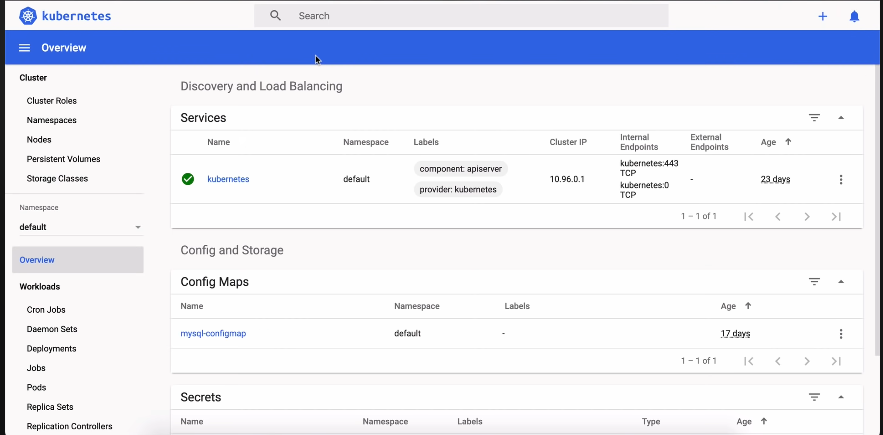883x435 pixels.
Task: Open Pods in sidebar
Action: pyautogui.click(x=37, y=388)
